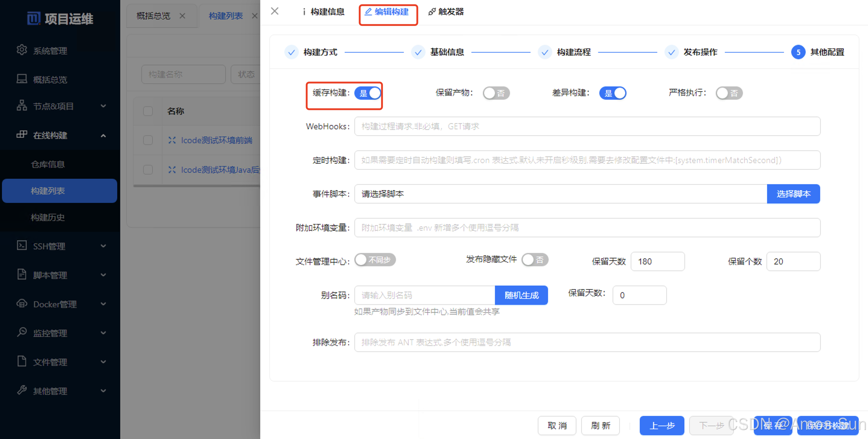Image resolution: width=868 pixels, height=439 pixels.
Task: Click the 脚本管理 script icon
Action: click(21, 275)
